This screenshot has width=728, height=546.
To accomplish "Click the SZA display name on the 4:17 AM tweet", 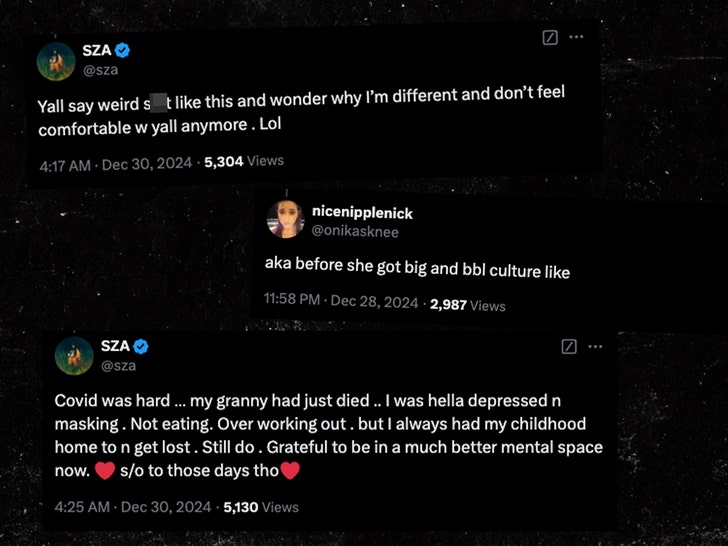I will click(x=94, y=50).
